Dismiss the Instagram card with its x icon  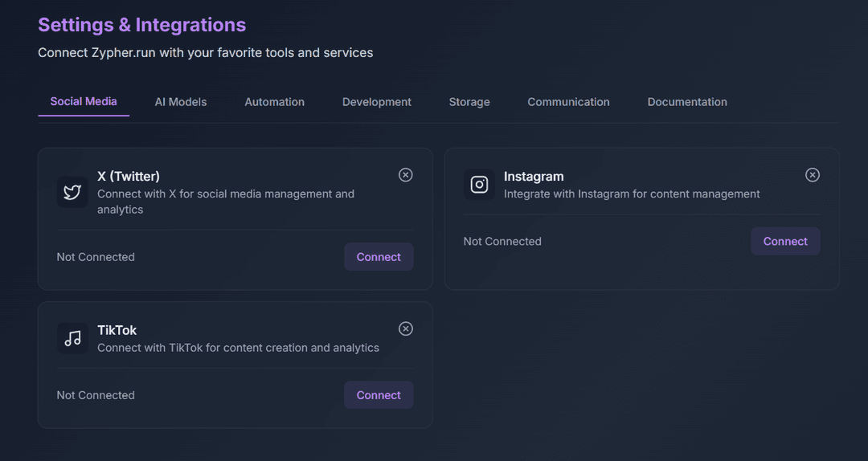[x=812, y=175]
